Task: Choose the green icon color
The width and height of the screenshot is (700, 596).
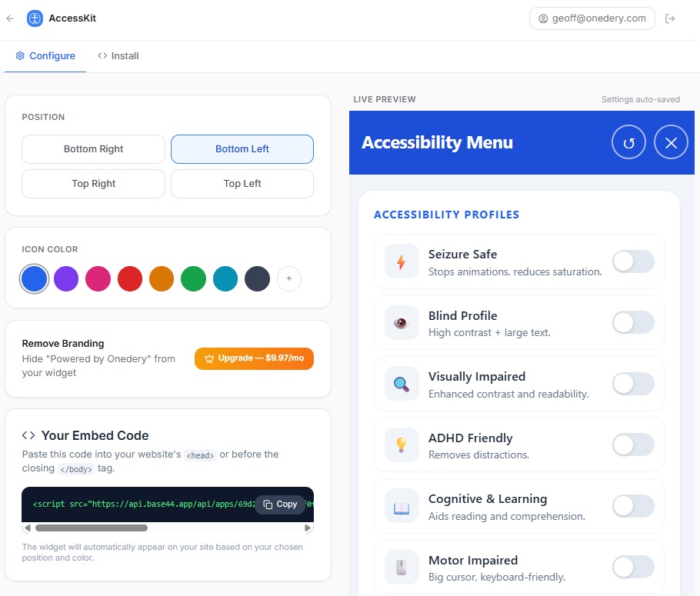Action: (x=193, y=278)
